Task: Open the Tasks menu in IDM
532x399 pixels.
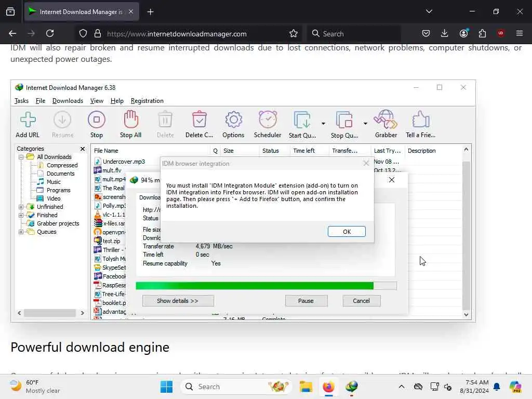Action: (x=21, y=101)
